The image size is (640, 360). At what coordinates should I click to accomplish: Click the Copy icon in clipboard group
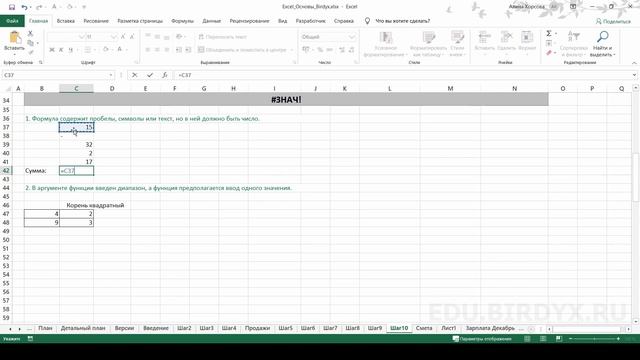pos(31,43)
